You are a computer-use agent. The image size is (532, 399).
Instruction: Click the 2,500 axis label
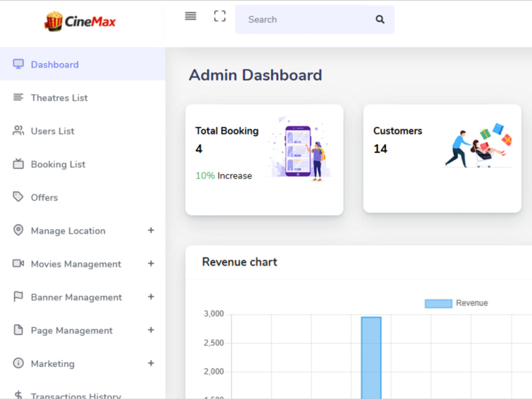tap(214, 343)
